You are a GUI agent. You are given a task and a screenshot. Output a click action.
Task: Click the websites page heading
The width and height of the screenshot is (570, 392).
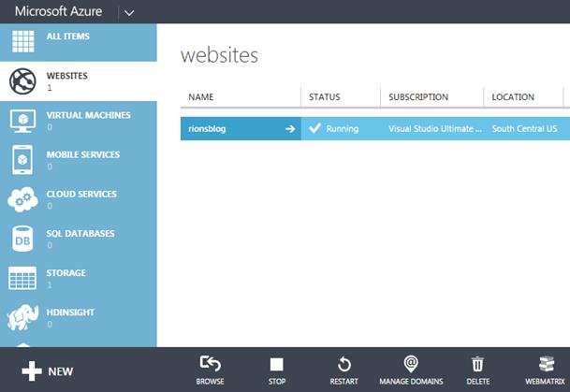pos(219,55)
